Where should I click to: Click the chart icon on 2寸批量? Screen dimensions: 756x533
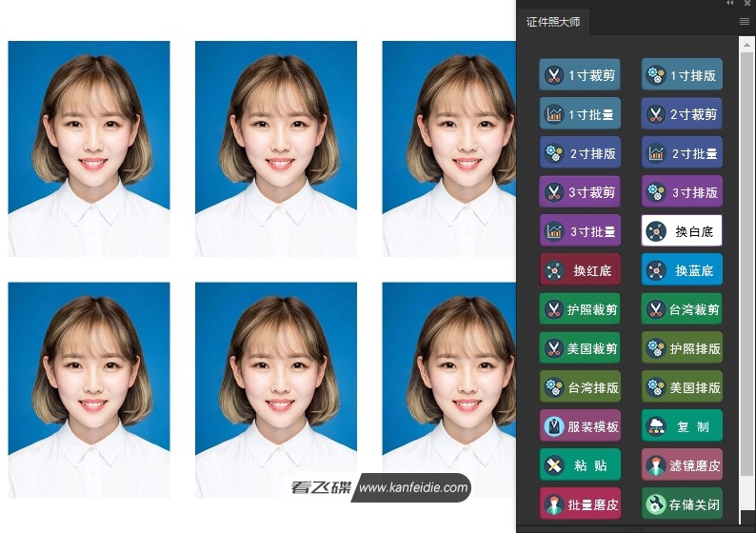point(656,153)
